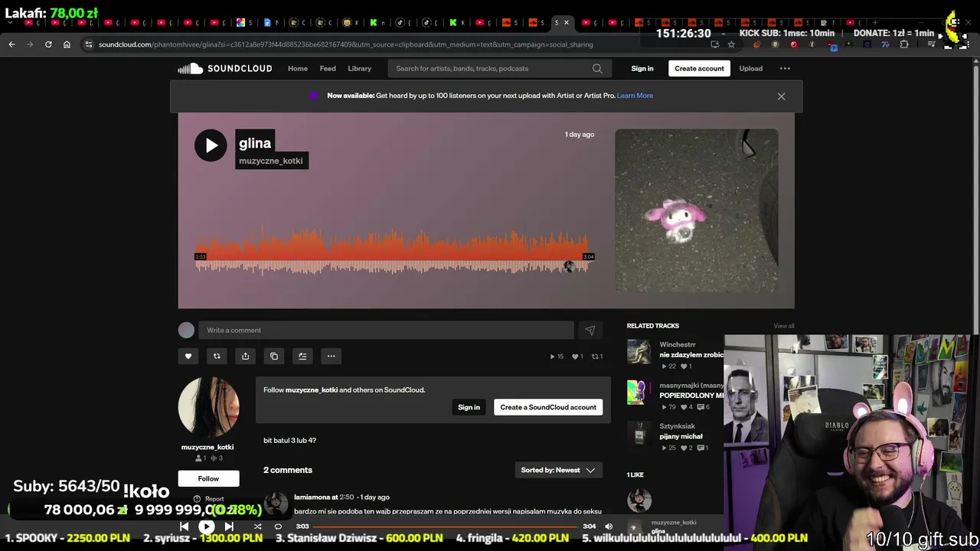Image resolution: width=980 pixels, height=551 pixels.
Task: Open the Feed page
Action: (328, 69)
